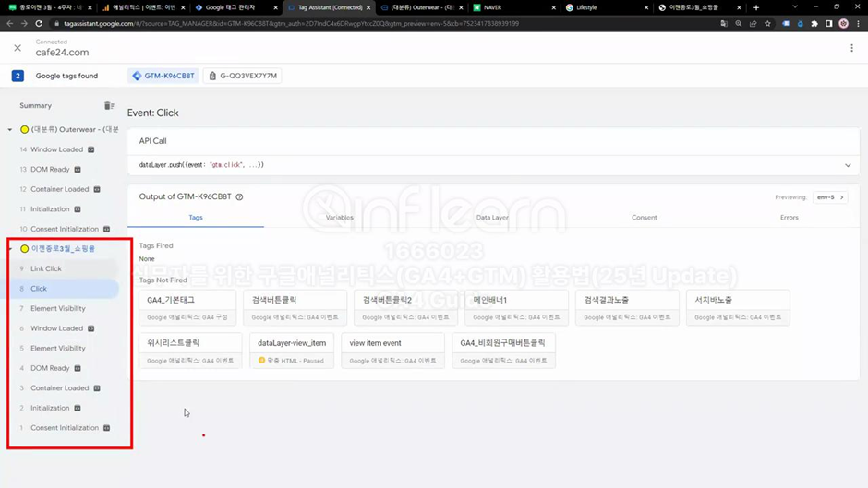Switch to the Consent tab
Screen dimensions: 868x488
click(x=645, y=218)
